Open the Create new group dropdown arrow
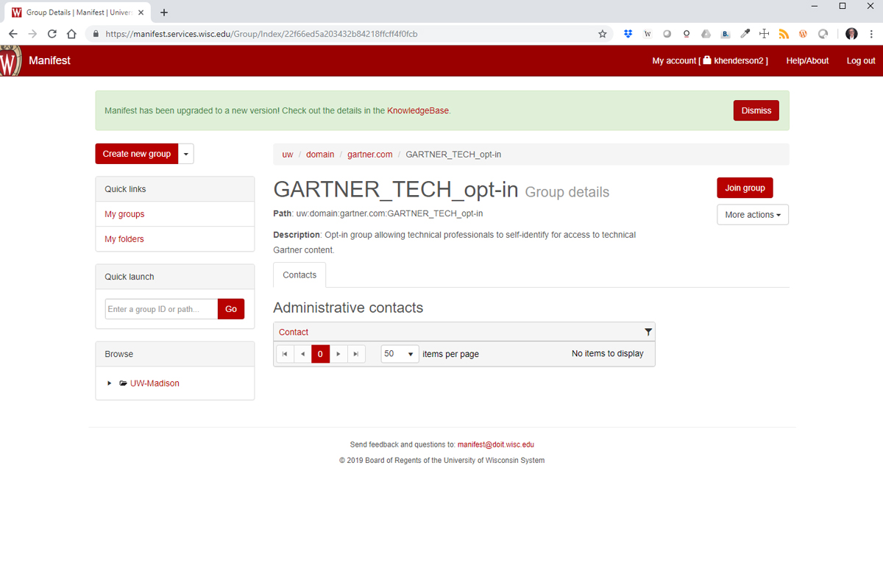Screen dimensions: 883x588 pos(185,154)
